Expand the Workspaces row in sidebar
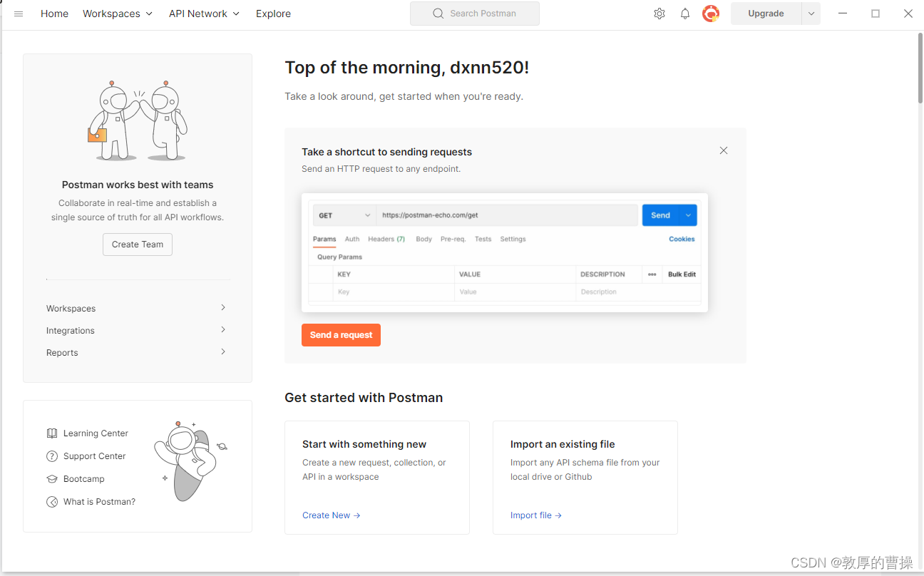This screenshot has height=576, width=924. tap(136, 308)
